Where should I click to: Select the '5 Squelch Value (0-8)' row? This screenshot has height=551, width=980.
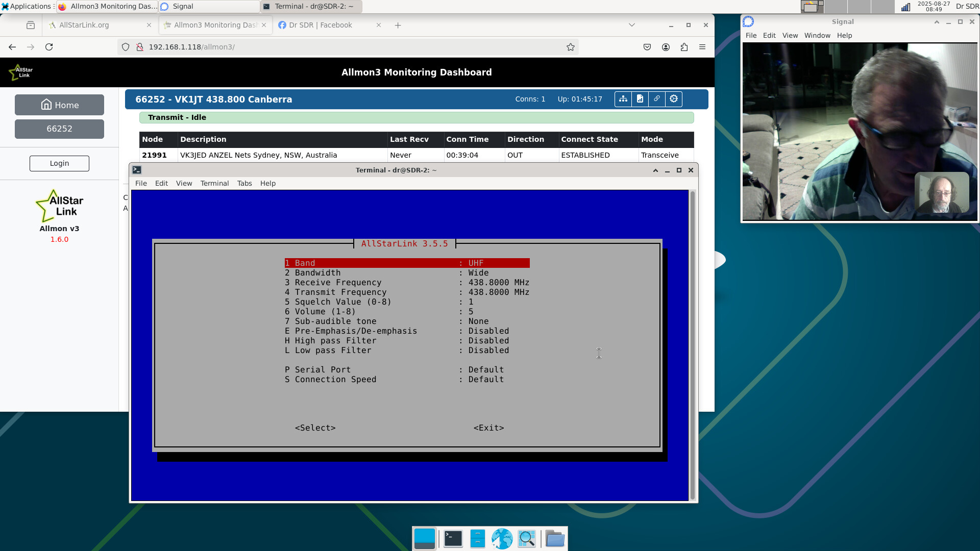coord(407,302)
